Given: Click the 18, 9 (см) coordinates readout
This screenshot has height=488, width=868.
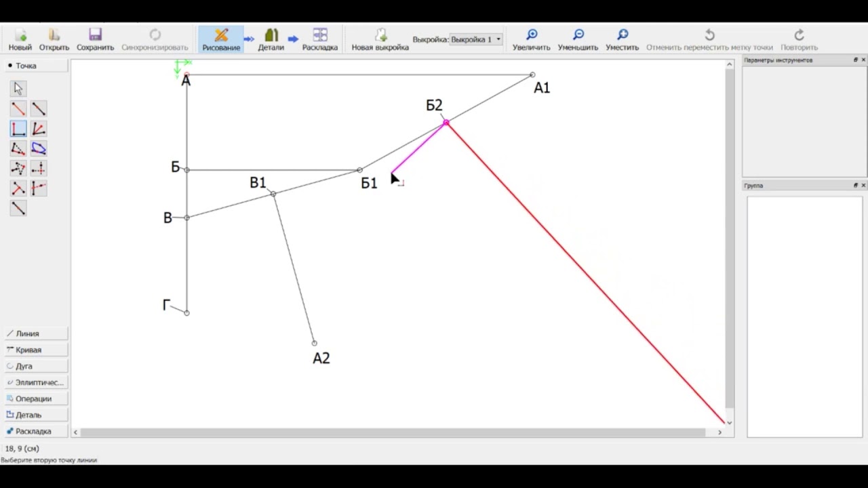Looking at the screenshot, I should point(22,449).
